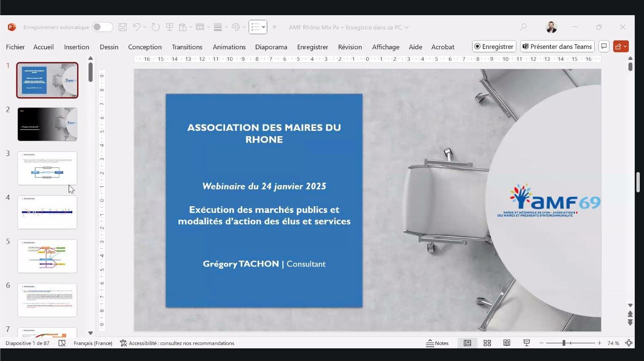
Task: Switch to Slide Sorter view
Action: point(487,343)
